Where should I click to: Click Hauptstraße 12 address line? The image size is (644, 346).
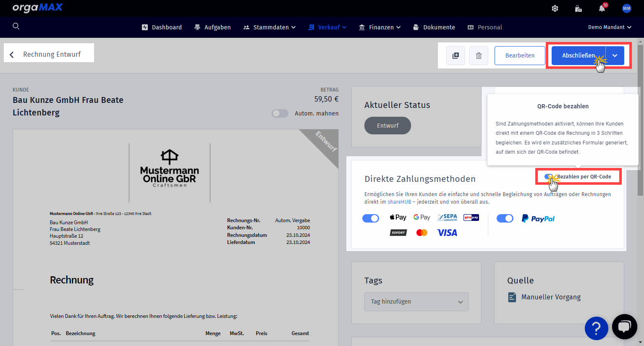click(x=66, y=236)
